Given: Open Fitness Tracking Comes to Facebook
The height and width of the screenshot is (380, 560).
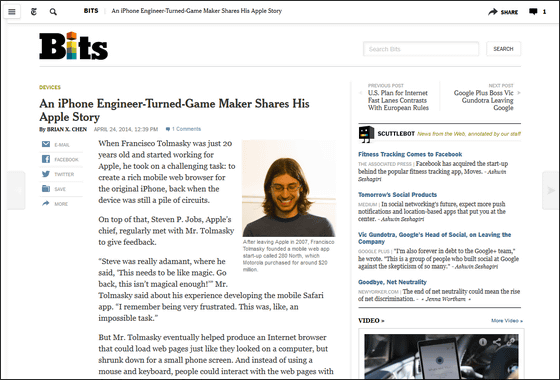Looking at the screenshot, I should pos(410,154).
